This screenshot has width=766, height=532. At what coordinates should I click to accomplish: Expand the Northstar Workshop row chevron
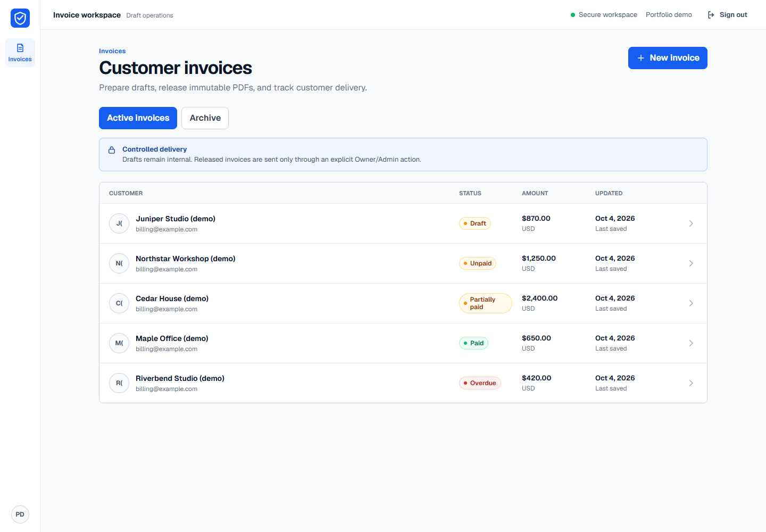click(691, 263)
